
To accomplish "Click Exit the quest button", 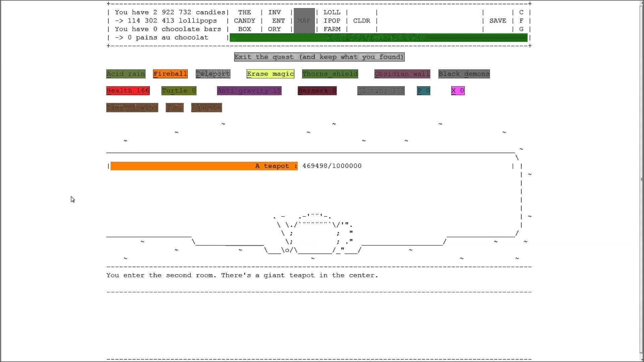I will click(319, 57).
